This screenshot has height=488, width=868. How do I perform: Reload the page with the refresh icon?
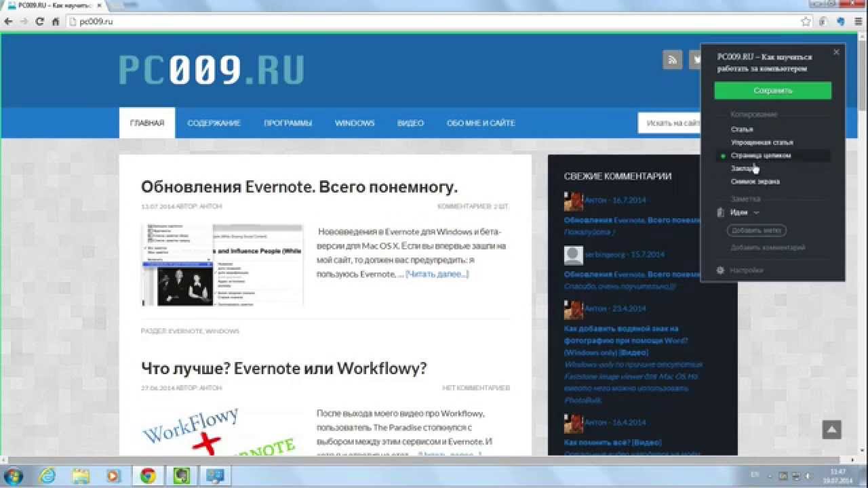40,21
